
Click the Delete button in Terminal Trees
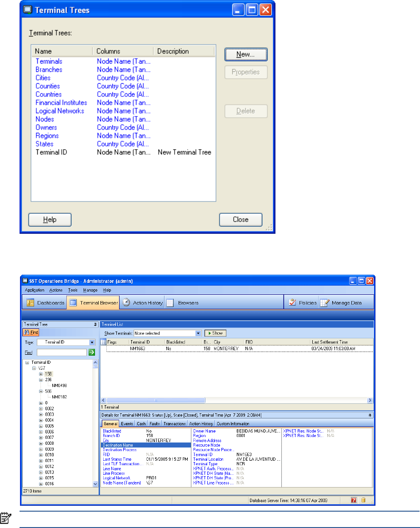245,111
